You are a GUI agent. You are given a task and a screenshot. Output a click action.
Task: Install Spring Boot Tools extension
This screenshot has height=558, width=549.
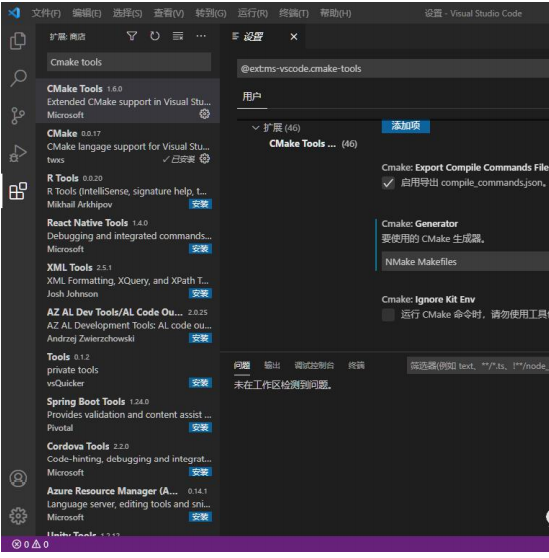click(x=200, y=427)
